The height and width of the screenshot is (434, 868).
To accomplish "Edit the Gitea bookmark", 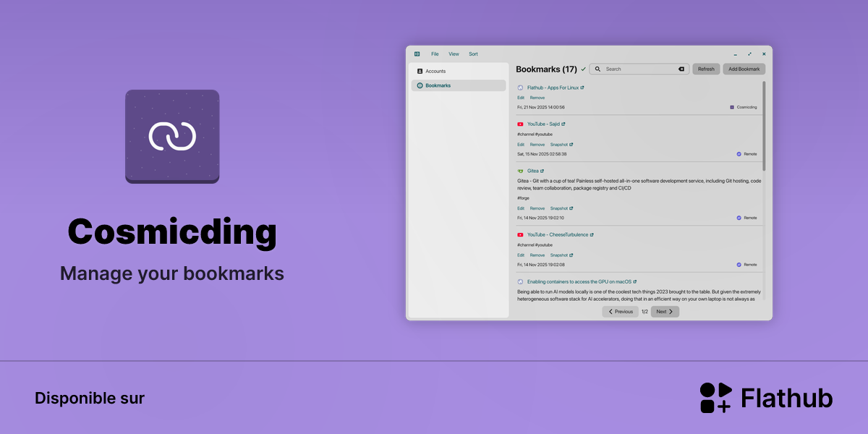I will point(521,208).
